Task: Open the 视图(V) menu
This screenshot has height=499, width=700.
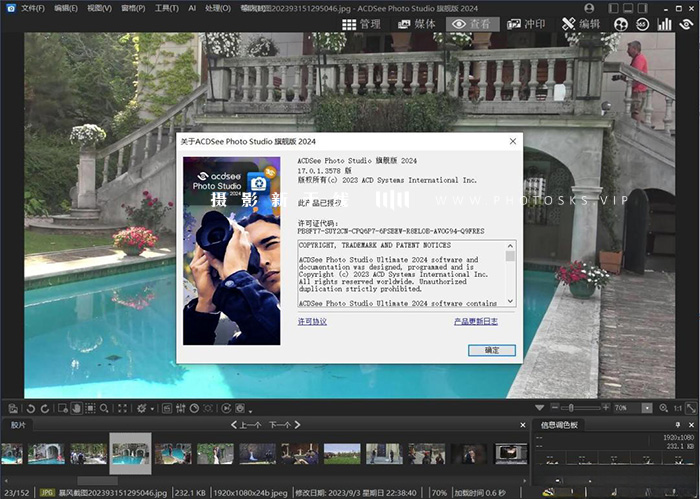Action: pyautogui.click(x=100, y=8)
